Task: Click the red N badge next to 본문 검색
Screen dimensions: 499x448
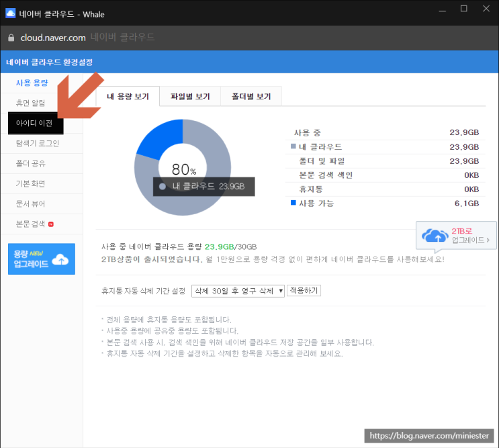Action: [51, 224]
